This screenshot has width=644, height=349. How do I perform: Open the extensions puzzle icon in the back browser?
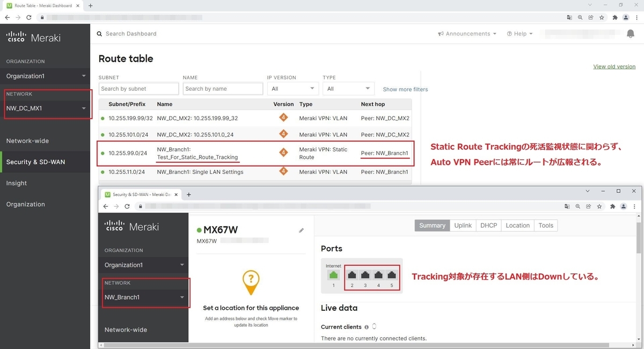coord(614,17)
